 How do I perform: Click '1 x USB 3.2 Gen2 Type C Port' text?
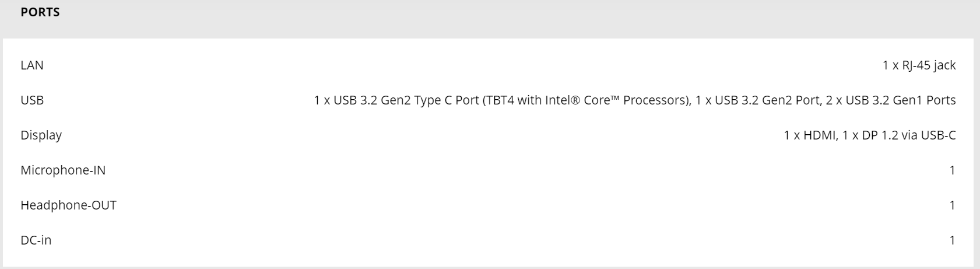396,100
